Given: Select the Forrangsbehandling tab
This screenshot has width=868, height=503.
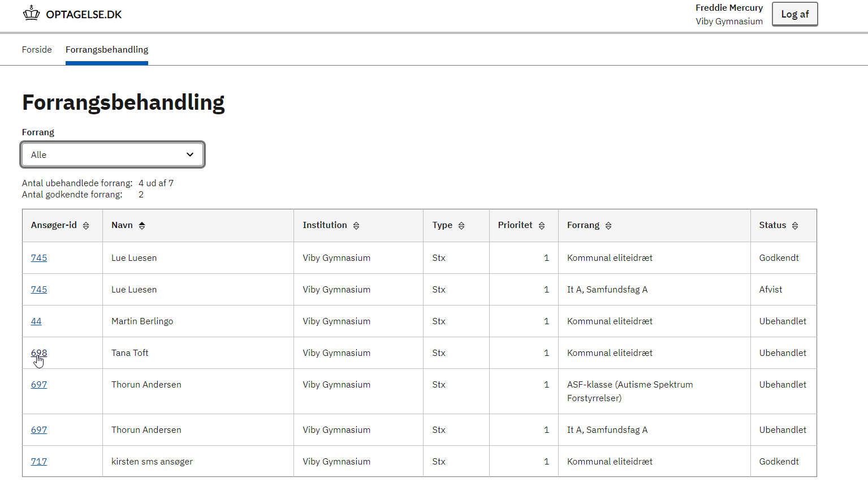Looking at the screenshot, I should (x=107, y=49).
